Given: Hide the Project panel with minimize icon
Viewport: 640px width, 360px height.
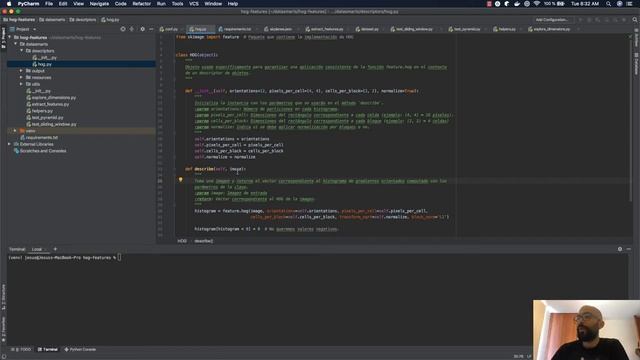Looking at the screenshot, I should pyautogui.click(x=151, y=29).
